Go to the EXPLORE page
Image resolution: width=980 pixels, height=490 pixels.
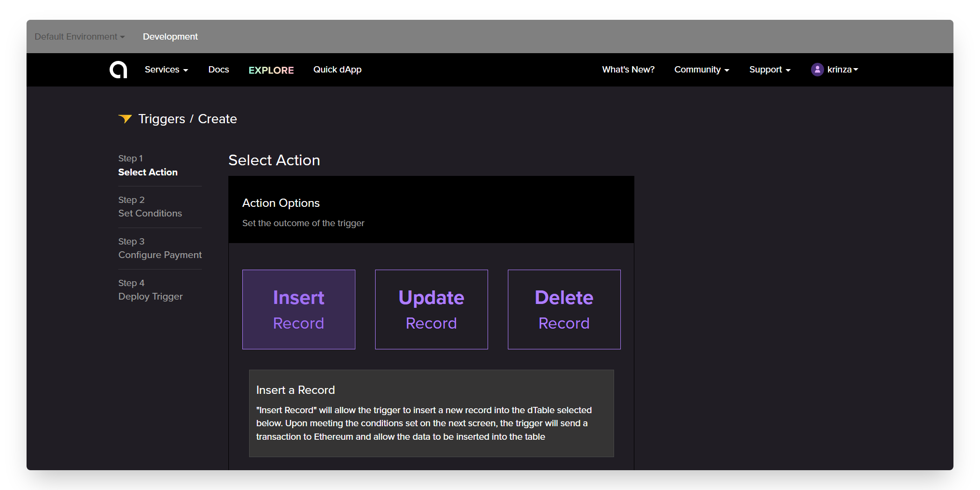(271, 70)
